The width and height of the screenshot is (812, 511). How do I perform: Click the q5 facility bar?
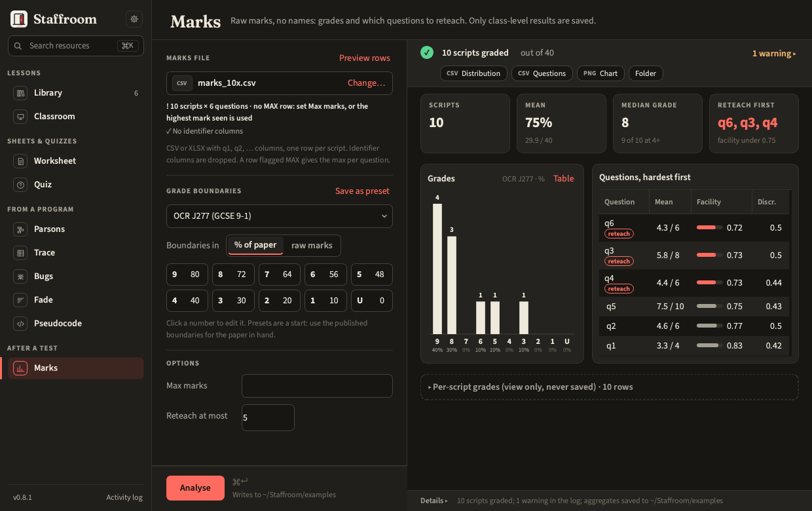[710, 306]
